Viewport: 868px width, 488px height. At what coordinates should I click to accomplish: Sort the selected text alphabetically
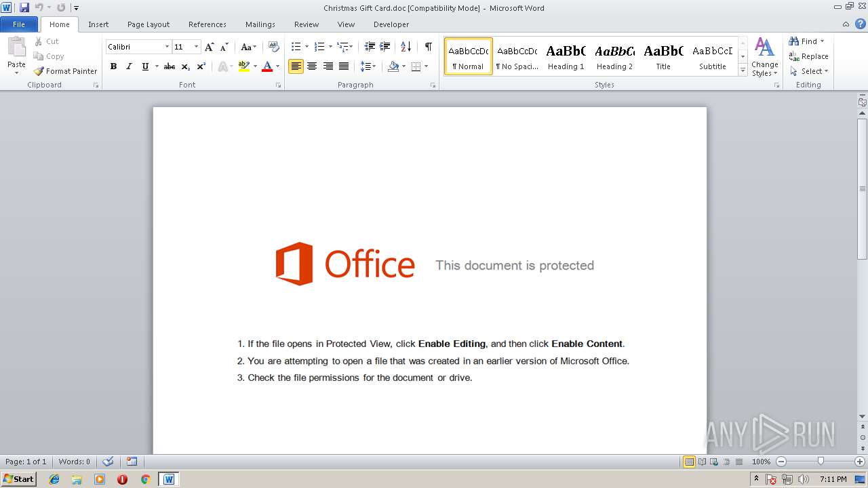(x=406, y=47)
